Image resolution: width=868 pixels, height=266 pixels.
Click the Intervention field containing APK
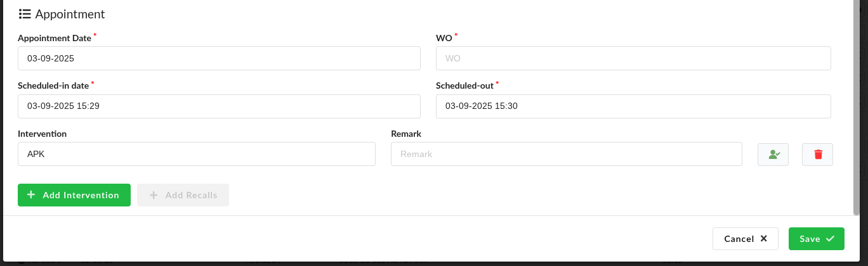coord(197,154)
